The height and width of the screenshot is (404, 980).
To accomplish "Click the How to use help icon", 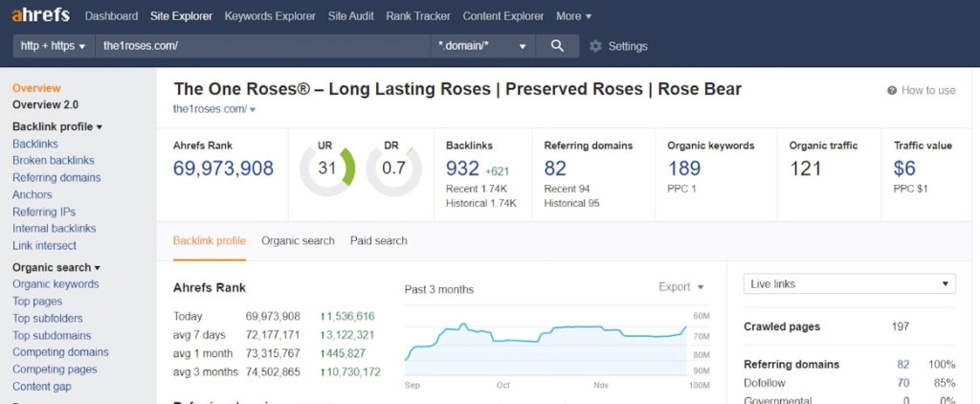I will (892, 90).
